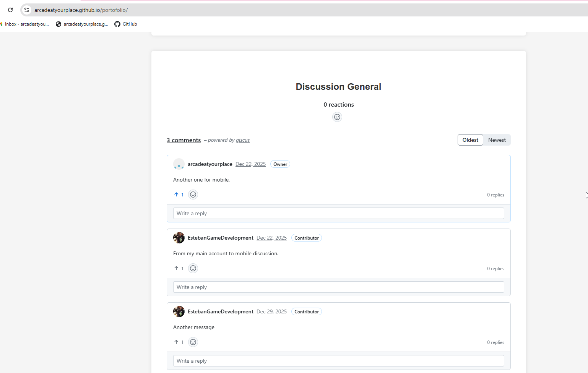Add emoji reaction to 'Another message' comment
The width and height of the screenshot is (588, 373).
193,342
